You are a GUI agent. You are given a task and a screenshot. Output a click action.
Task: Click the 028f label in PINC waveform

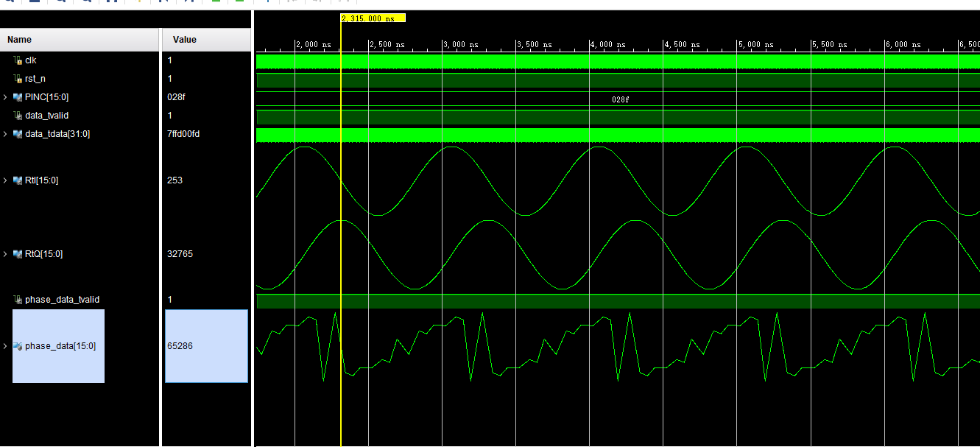[x=621, y=99]
